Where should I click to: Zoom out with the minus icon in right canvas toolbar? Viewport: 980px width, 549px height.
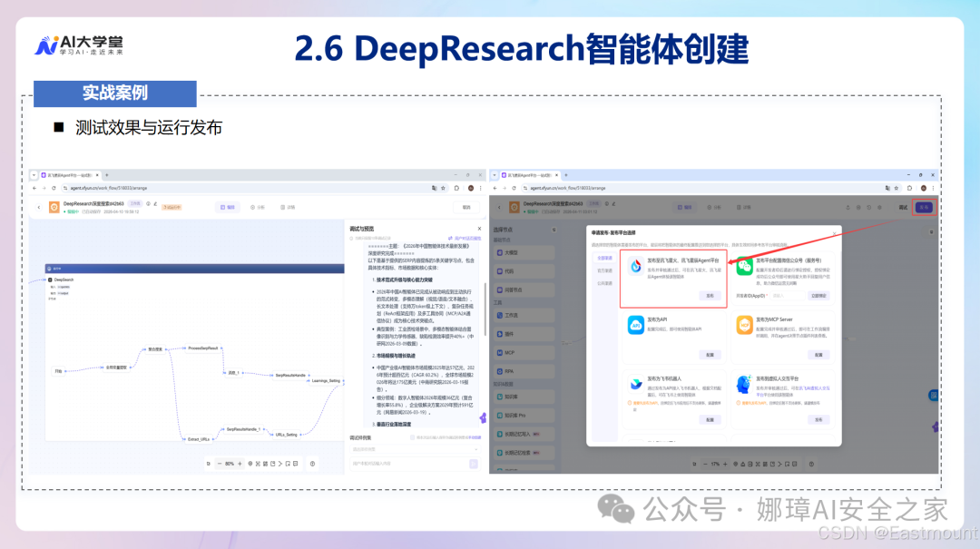pyautogui.click(x=705, y=464)
